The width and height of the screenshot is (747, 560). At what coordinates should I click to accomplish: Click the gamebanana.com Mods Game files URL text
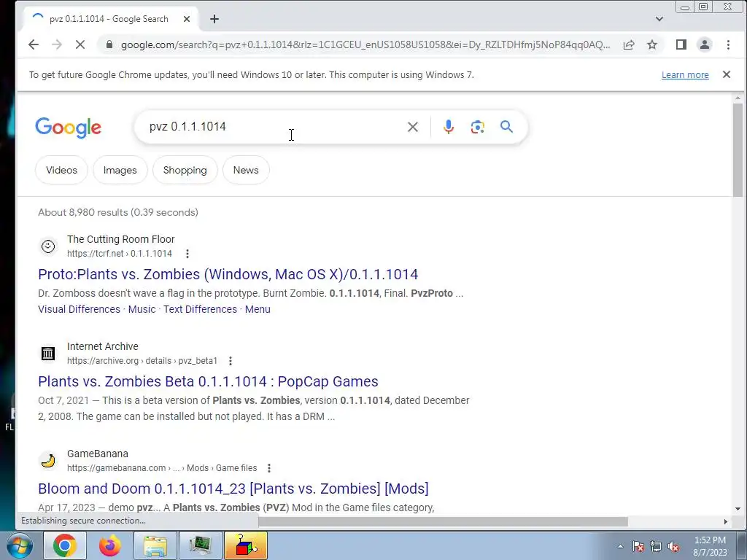click(162, 468)
